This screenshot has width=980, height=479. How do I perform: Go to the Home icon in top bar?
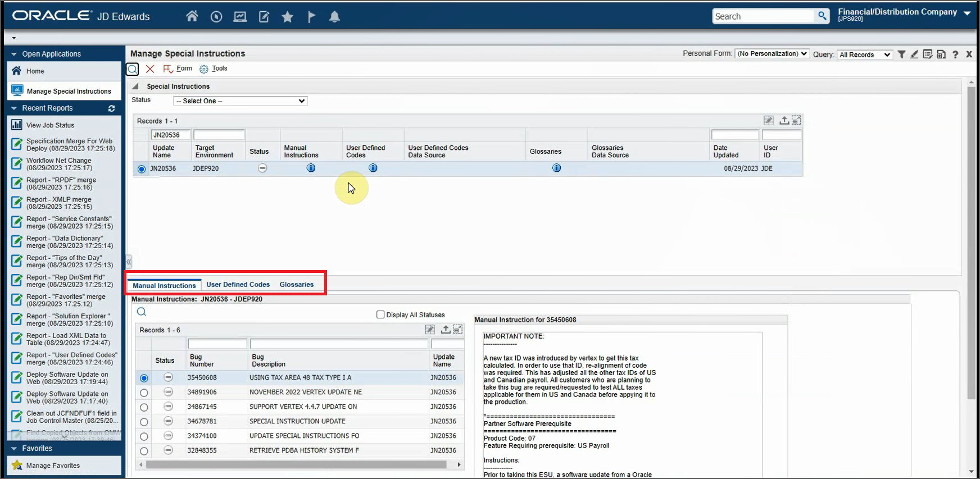click(x=192, y=16)
